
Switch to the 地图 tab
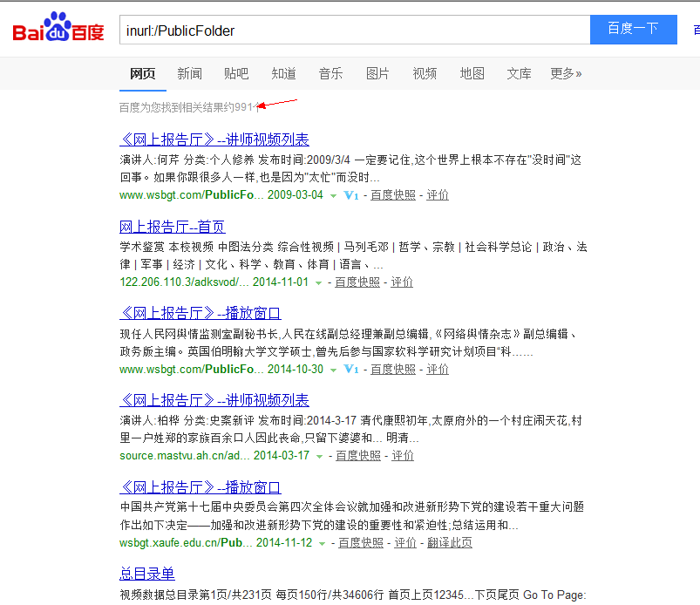(472, 73)
